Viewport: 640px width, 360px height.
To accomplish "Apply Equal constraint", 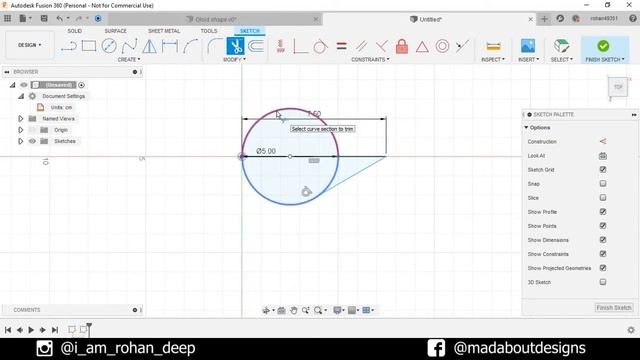I will [x=341, y=46].
